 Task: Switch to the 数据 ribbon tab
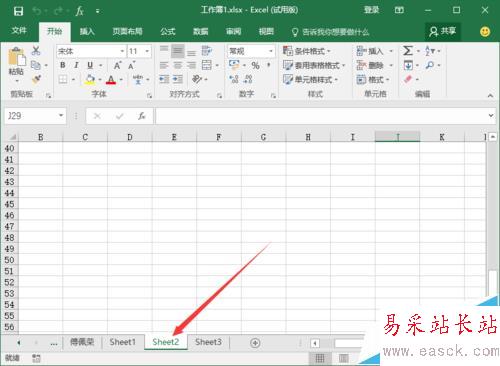(x=201, y=31)
